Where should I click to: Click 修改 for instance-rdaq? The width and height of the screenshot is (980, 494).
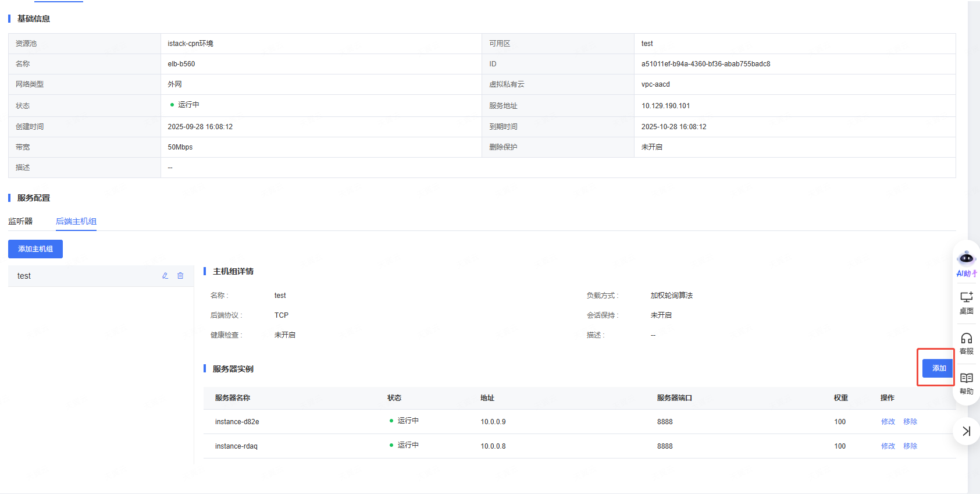pos(888,446)
